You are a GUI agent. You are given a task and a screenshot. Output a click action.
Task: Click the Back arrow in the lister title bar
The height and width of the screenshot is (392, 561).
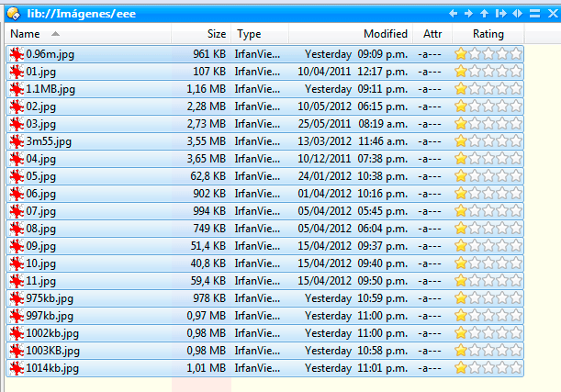pyautogui.click(x=454, y=13)
